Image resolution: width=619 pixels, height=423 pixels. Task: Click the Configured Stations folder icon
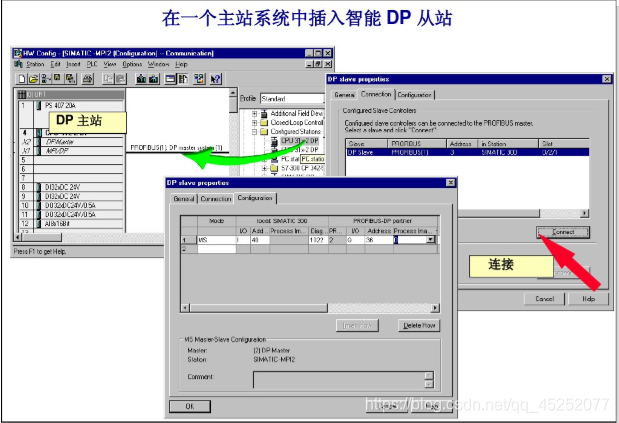264,132
